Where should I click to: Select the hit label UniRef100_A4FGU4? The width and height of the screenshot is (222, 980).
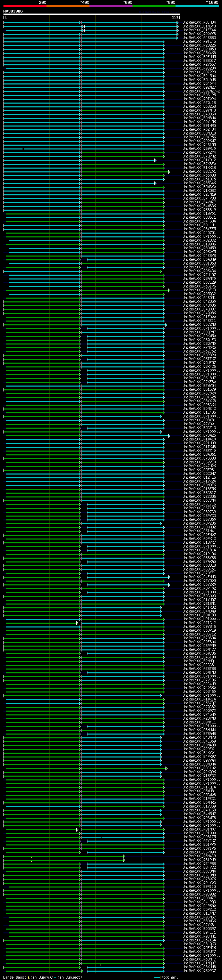pyautogui.click(x=199, y=221)
